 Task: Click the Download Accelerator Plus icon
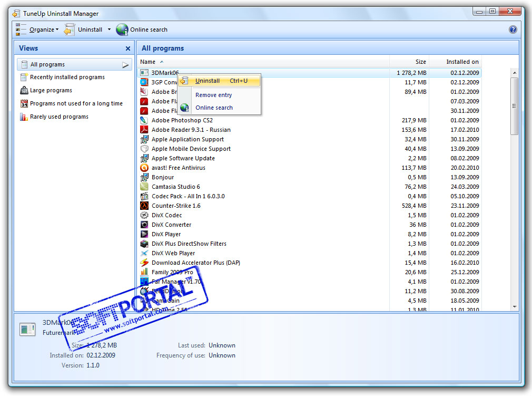point(144,263)
